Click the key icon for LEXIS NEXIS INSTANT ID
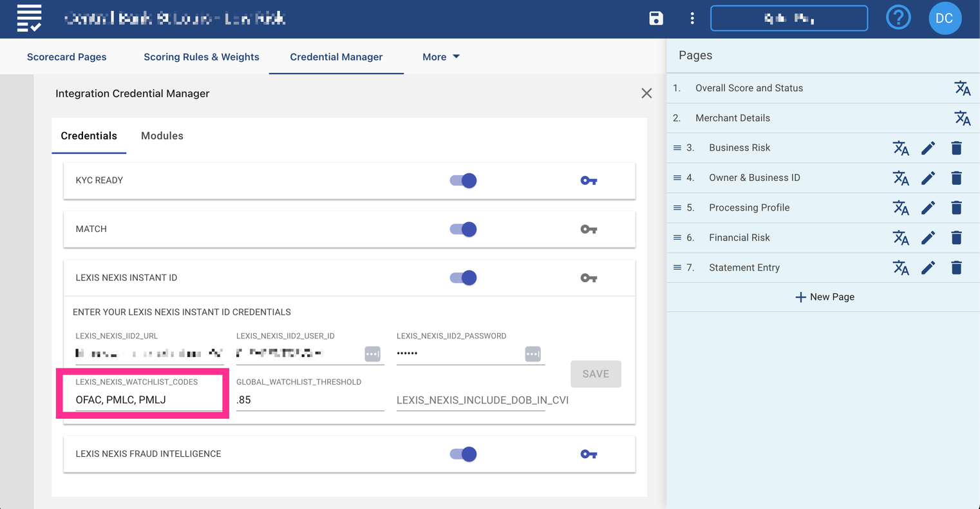 click(589, 278)
